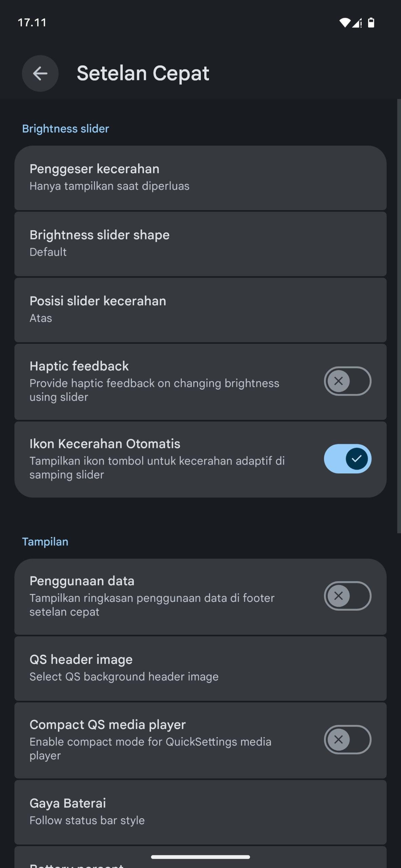This screenshot has width=401, height=868.
Task: Tap the back arrow button
Action: 40,73
